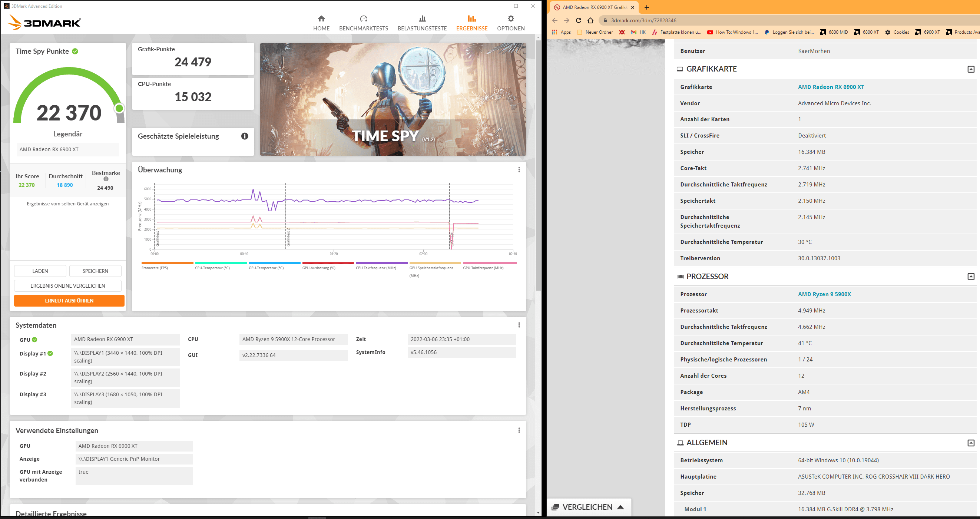
Task: Click the browser back arrow
Action: tap(554, 20)
